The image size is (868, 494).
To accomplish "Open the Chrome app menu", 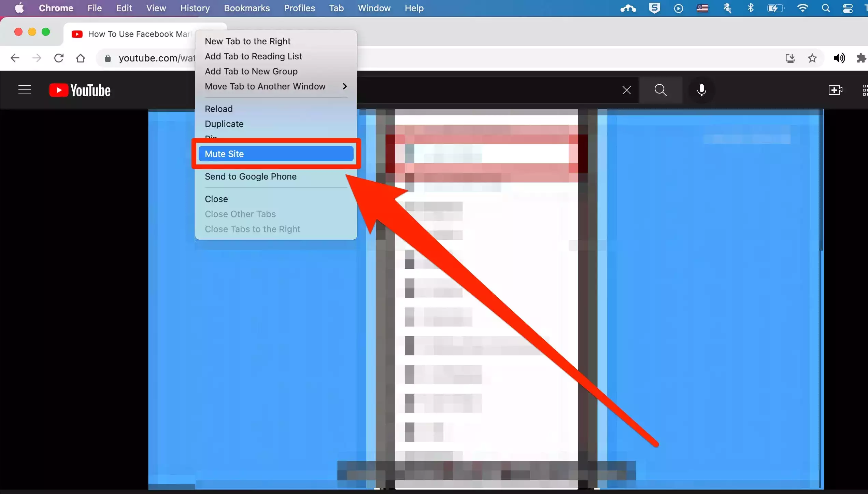I will [x=56, y=8].
